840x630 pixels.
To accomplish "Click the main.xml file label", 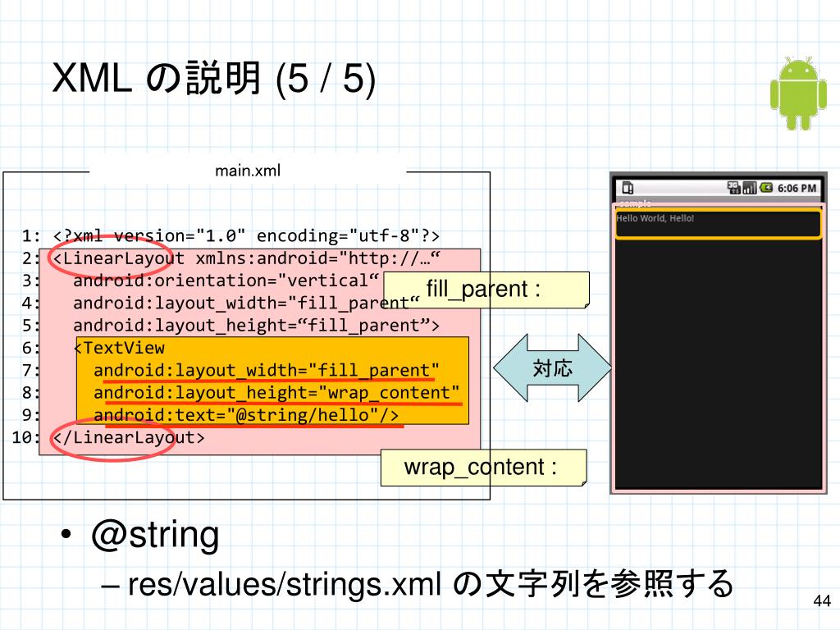I will [x=248, y=171].
